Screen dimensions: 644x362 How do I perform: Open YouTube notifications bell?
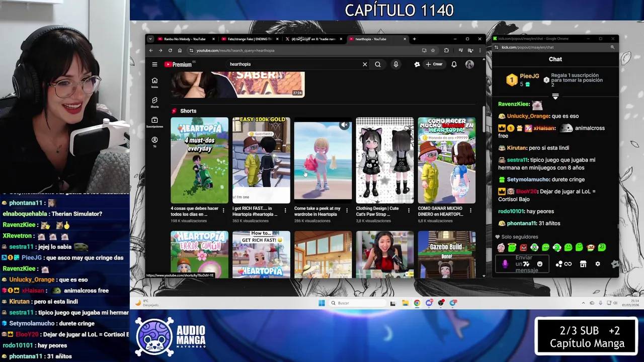(454, 64)
